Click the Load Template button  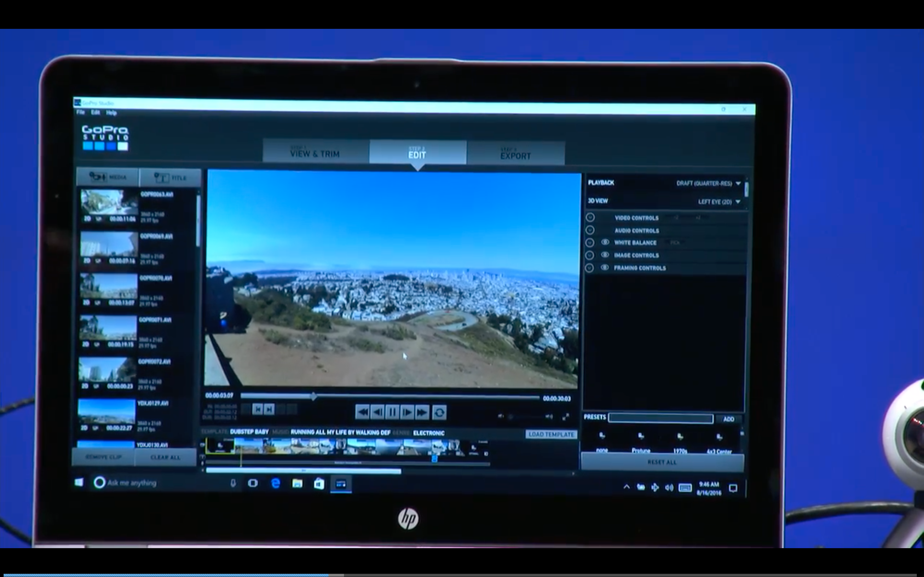(x=551, y=434)
